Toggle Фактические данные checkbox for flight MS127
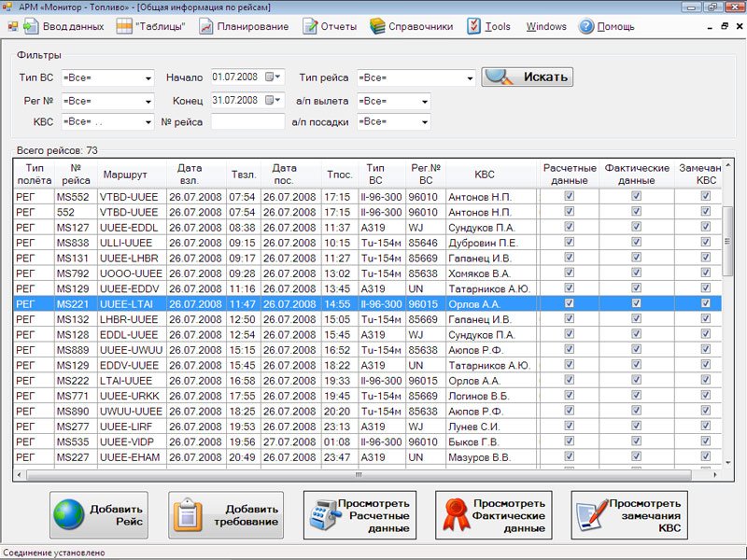The width and height of the screenshot is (747, 560). 636,227
